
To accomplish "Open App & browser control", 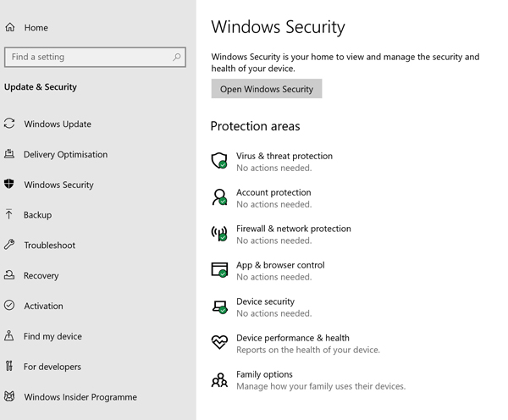I will click(x=280, y=265).
